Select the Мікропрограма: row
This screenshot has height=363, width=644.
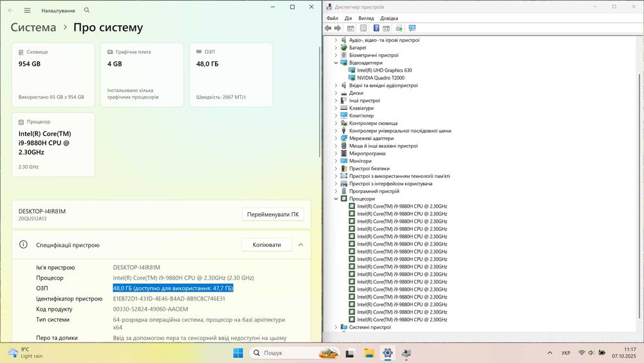(368, 153)
